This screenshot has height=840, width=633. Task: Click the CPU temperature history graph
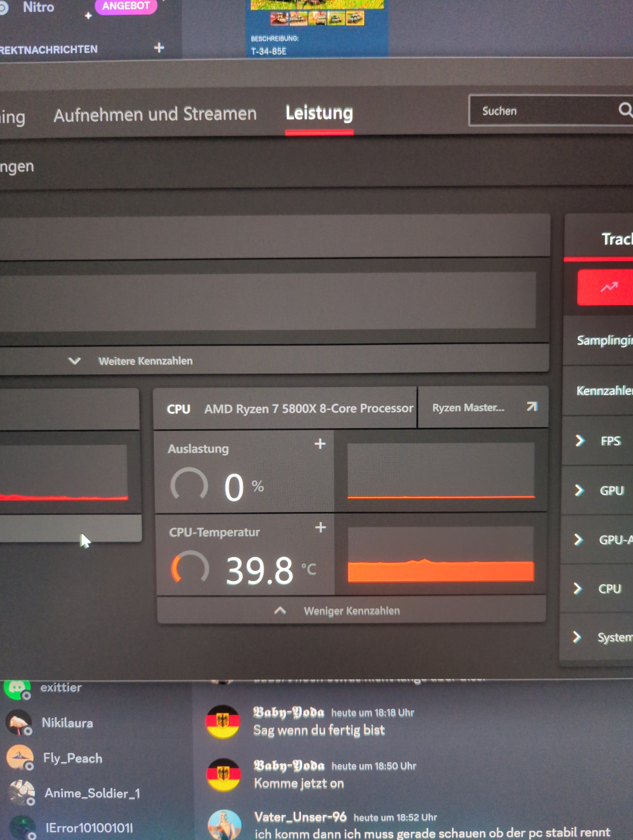tap(441, 554)
